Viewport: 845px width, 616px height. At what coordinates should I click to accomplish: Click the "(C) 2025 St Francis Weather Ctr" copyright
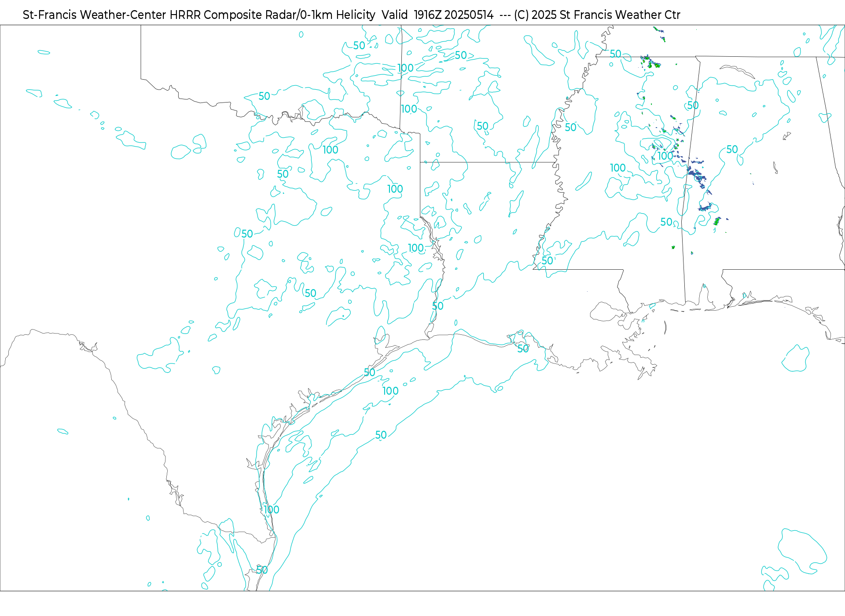pyautogui.click(x=597, y=15)
